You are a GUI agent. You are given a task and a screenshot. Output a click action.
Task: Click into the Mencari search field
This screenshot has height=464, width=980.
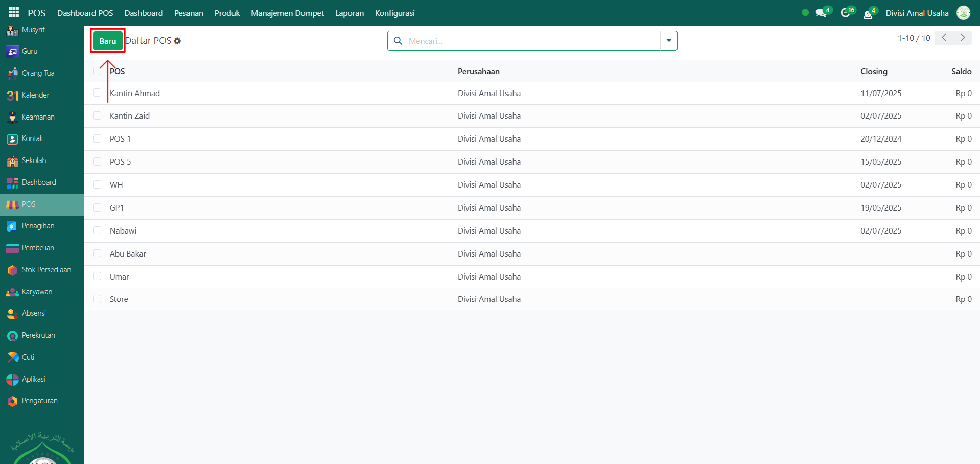pos(531,41)
